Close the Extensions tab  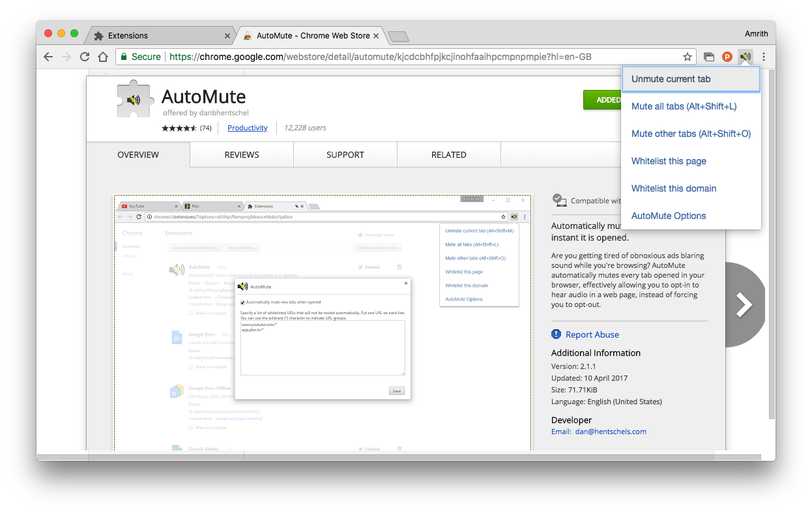tap(227, 36)
